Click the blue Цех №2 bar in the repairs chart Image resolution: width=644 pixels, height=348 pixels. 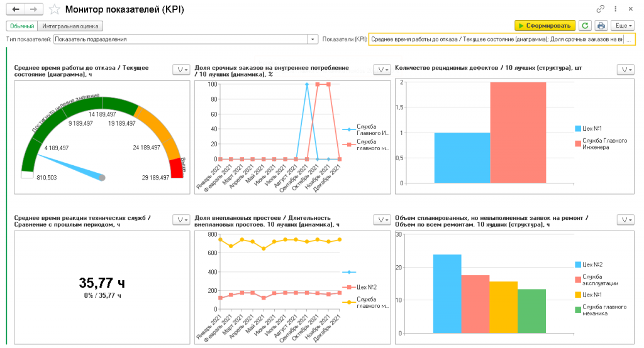447,294
